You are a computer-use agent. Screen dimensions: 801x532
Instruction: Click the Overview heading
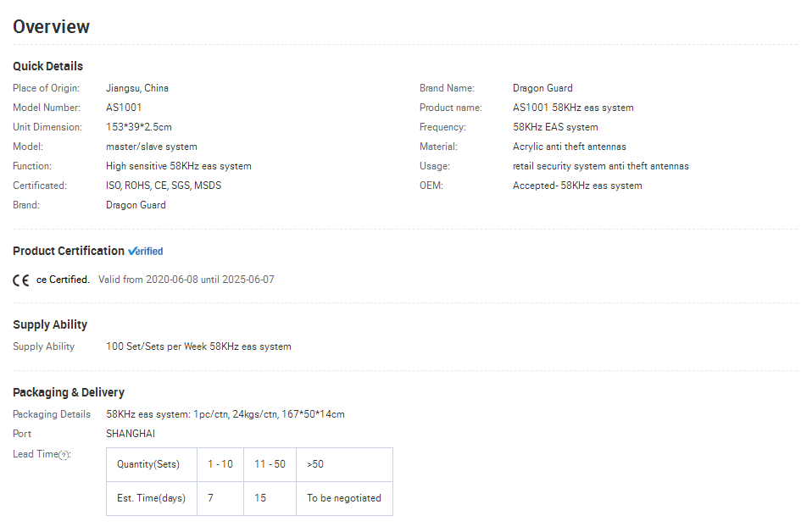51,26
